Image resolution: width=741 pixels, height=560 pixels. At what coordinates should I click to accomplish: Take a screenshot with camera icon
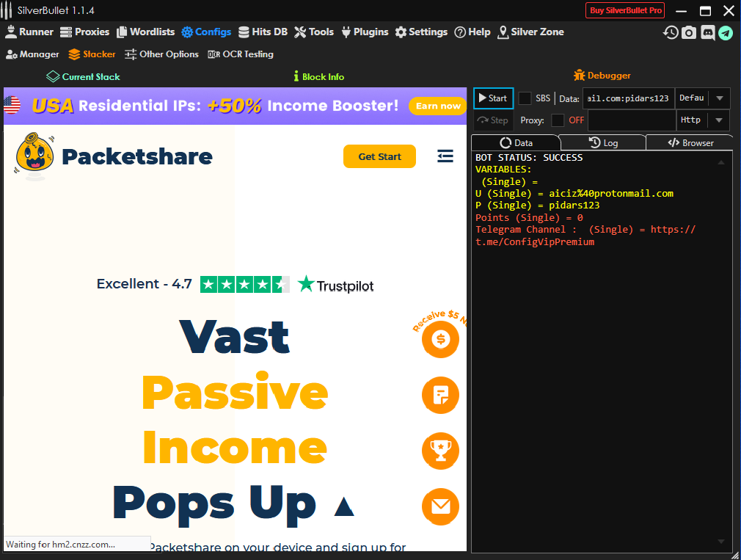689,32
